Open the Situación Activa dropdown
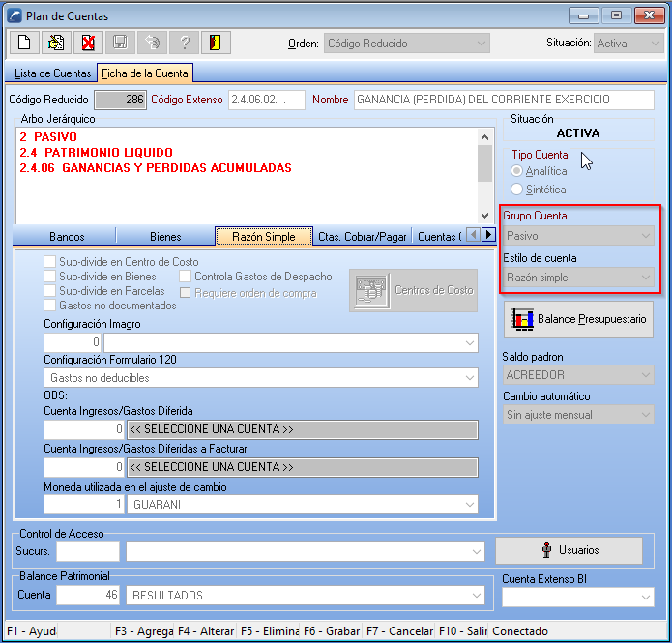672x643 pixels. click(x=628, y=44)
